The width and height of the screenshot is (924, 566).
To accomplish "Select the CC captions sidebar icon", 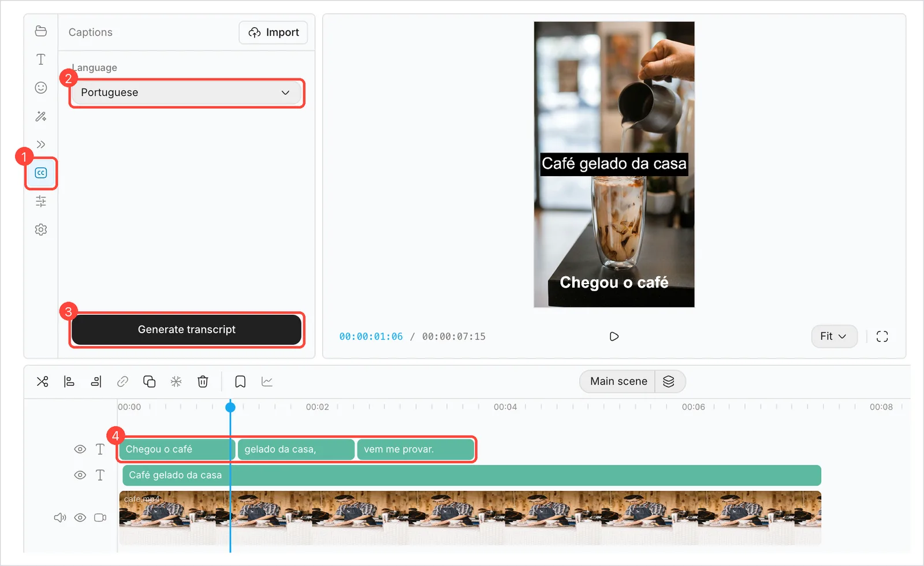I will click(41, 173).
